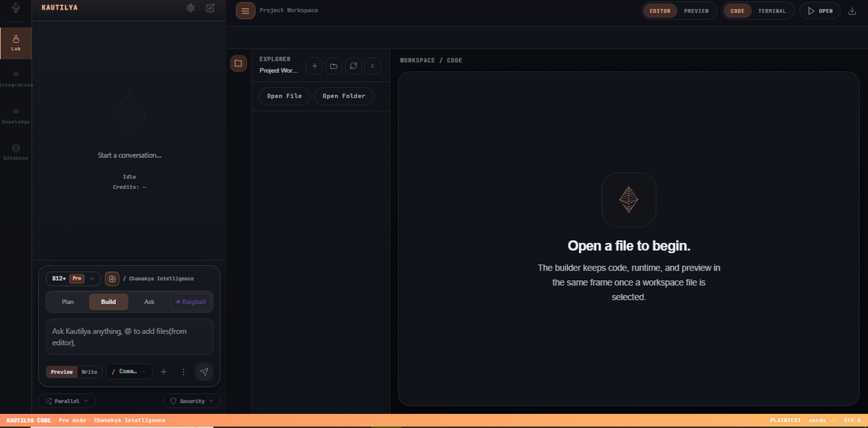Add attachment with plus icon in chat box
The image size is (868, 428).
[x=163, y=372]
